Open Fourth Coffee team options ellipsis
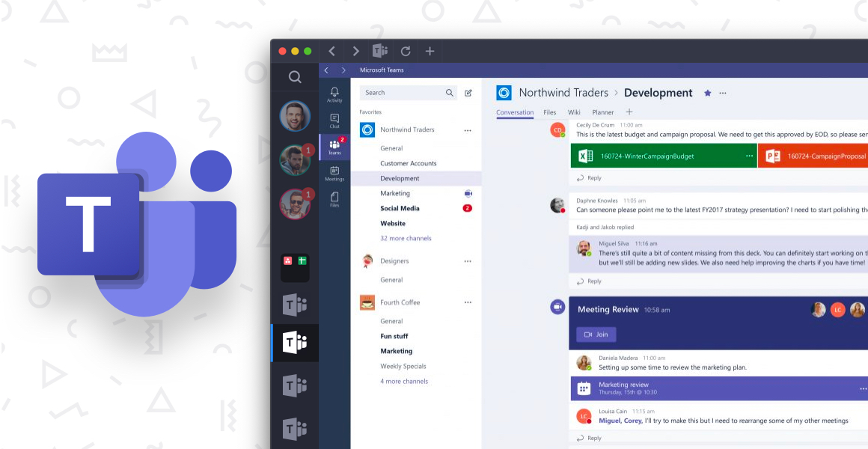The image size is (868, 449). tap(468, 303)
